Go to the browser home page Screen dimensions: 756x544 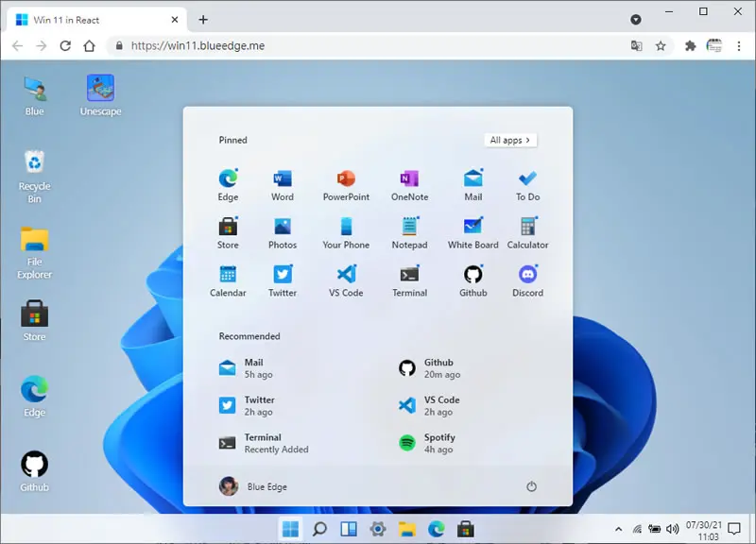89,45
